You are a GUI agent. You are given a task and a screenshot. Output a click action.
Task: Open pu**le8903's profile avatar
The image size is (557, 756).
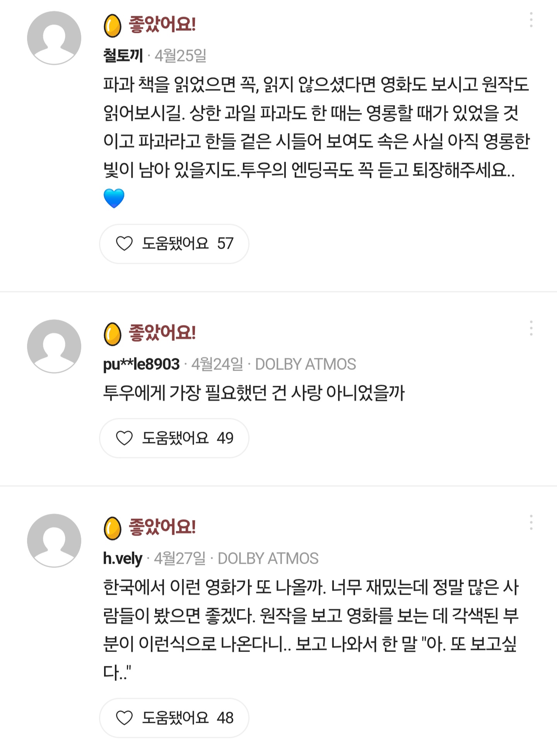[54, 346]
